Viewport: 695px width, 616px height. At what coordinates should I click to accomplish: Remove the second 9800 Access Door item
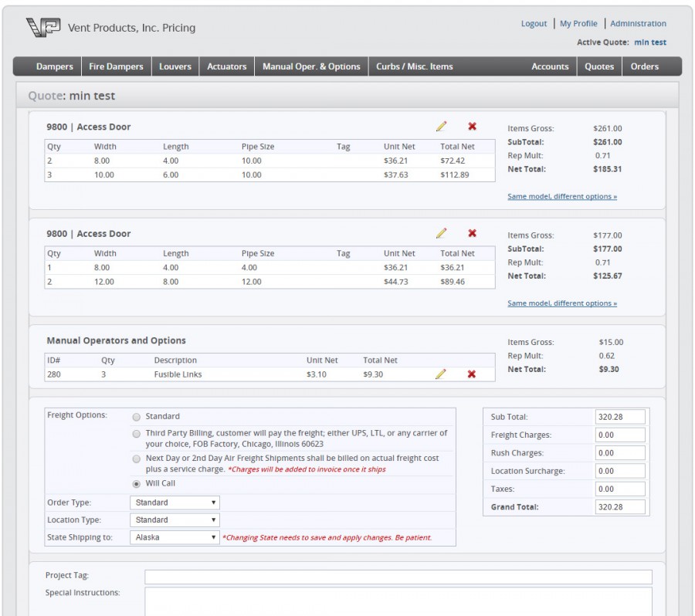pyautogui.click(x=472, y=233)
